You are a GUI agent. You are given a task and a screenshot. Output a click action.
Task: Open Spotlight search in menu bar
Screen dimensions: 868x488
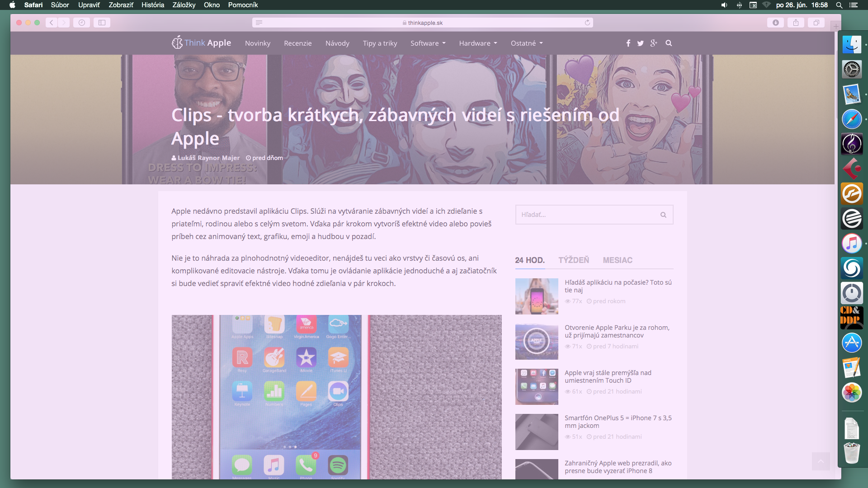click(x=839, y=5)
